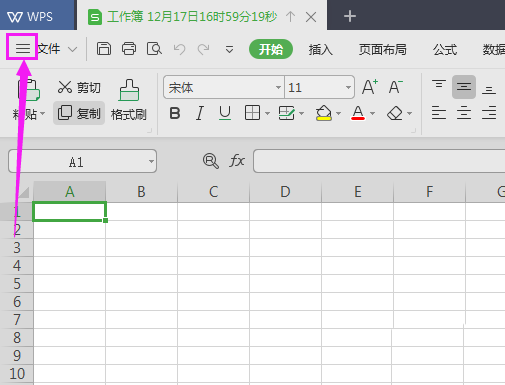
Task: Click the Print icon
Action: pos(129,49)
